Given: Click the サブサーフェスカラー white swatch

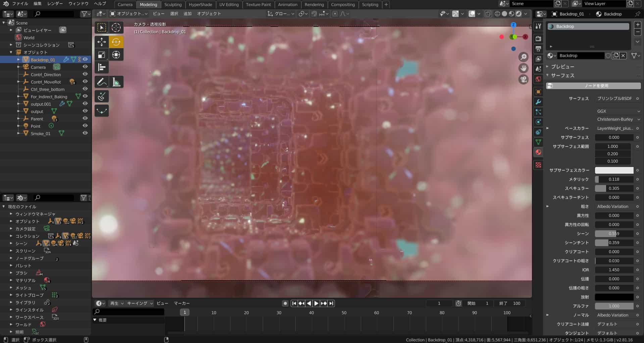Looking at the screenshot, I should pyautogui.click(x=614, y=170).
